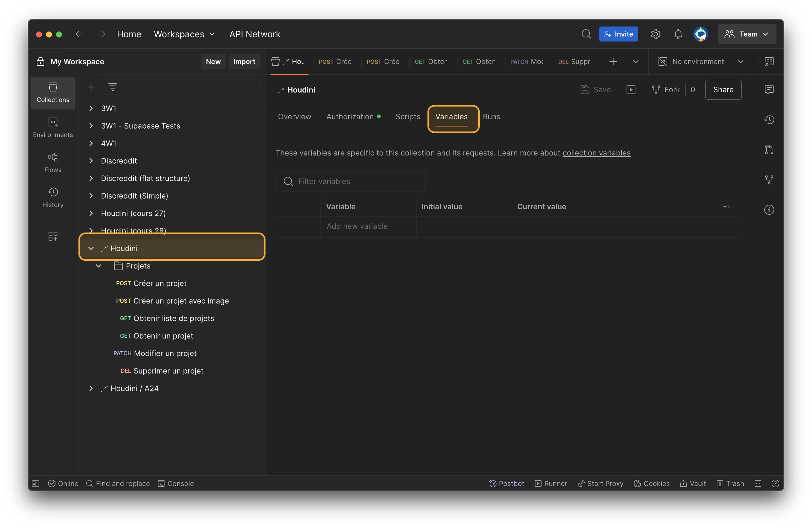Toggle the sidebar using the status bar icon
This screenshot has width=812, height=528.
click(x=35, y=484)
